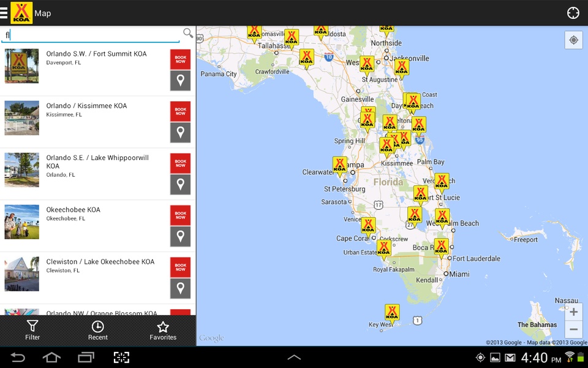
Task: Open Clewiston KOA building thumbnail
Action: (22, 274)
